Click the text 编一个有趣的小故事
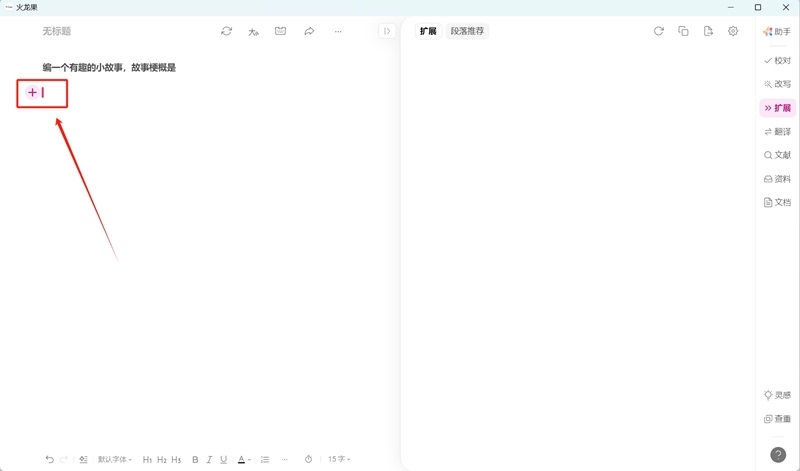This screenshot has height=471, width=800. [82, 67]
